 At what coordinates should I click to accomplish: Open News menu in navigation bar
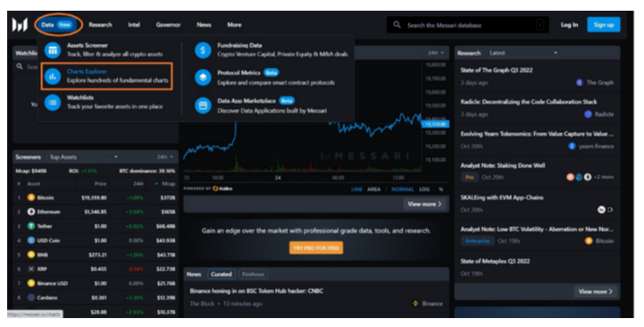coord(204,25)
